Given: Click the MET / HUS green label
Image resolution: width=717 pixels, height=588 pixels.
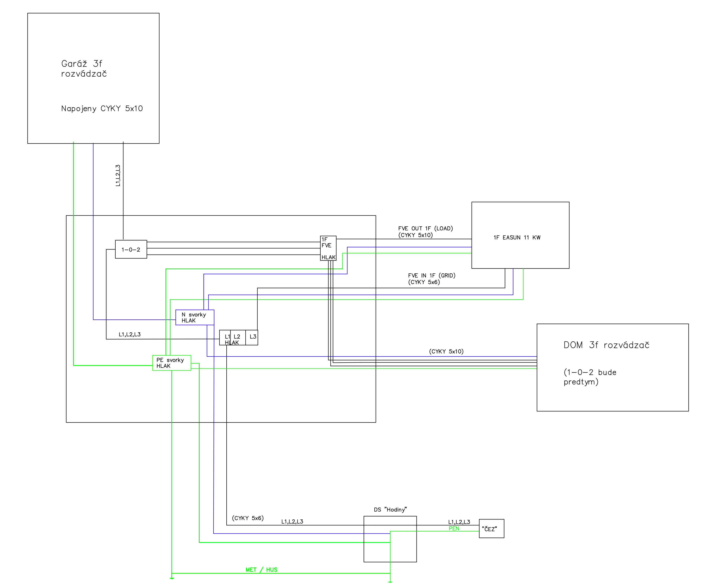Looking at the screenshot, I should [x=261, y=570].
